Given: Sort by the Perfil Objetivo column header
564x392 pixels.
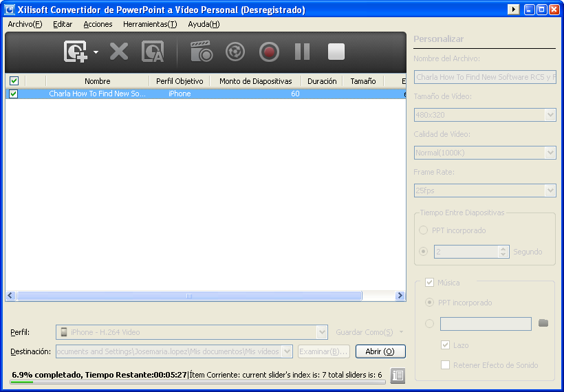Looking at the screenshot, I should point(180,81).
